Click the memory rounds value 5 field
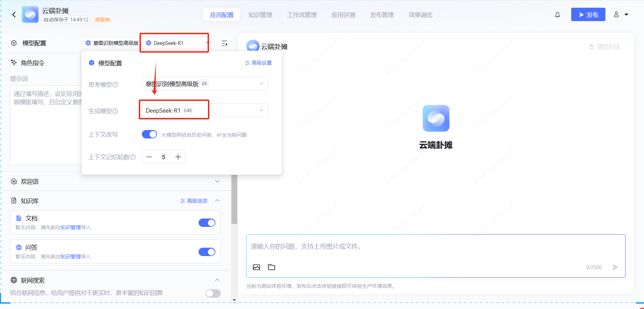This screenshot has width=644, height=309. [164, 157]
